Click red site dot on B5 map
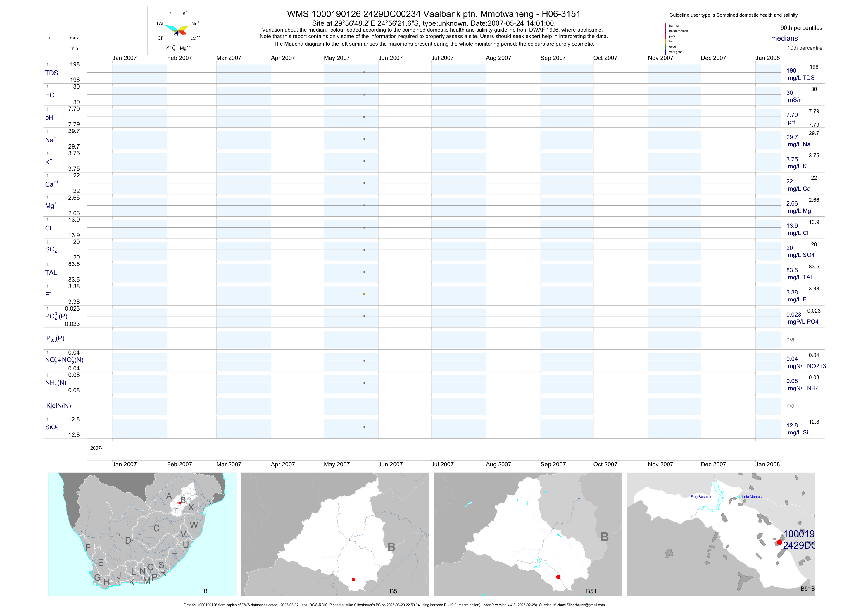 click(353, 579)
